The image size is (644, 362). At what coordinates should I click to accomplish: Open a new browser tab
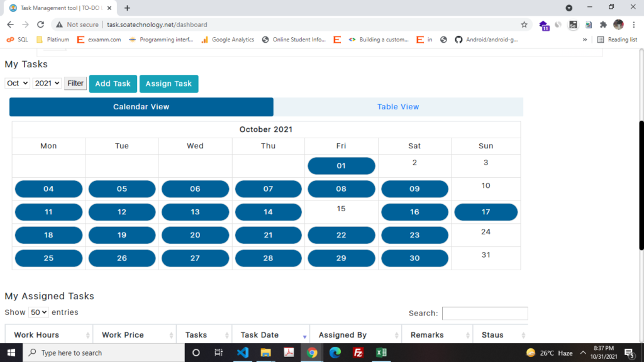coord(127,8)
